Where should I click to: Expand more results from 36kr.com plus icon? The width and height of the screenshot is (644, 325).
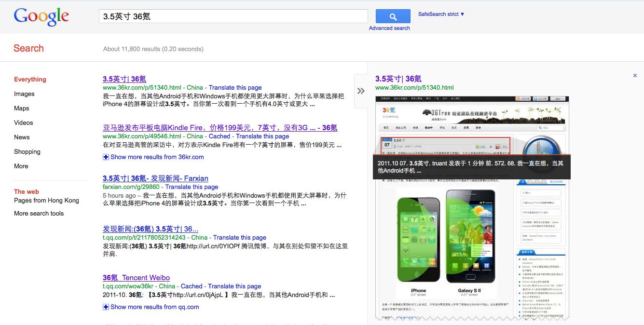click(106, 157)
